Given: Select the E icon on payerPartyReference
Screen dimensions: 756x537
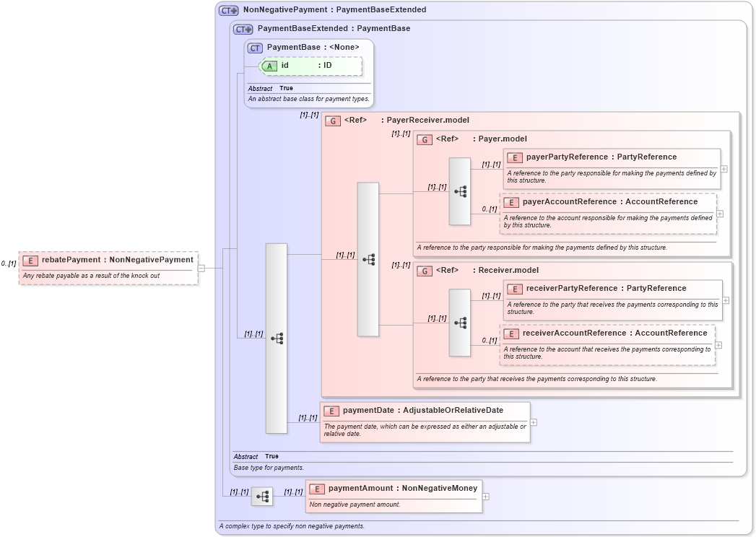Looking at the screenshot, I should click(515, 157).
